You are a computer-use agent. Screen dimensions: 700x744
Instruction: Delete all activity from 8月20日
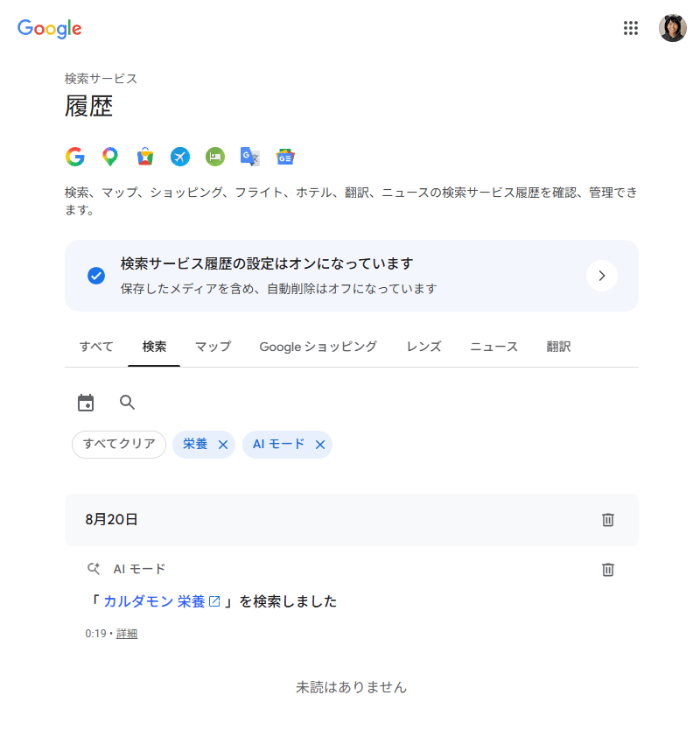[608, 520]
